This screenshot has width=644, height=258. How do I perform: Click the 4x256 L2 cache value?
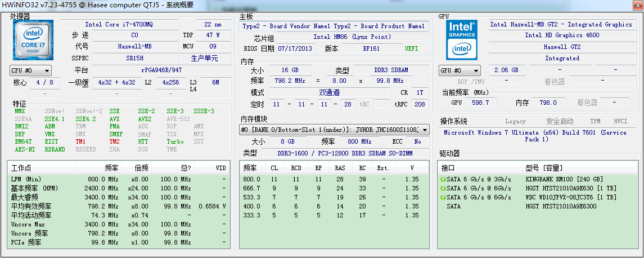[171, 82]
